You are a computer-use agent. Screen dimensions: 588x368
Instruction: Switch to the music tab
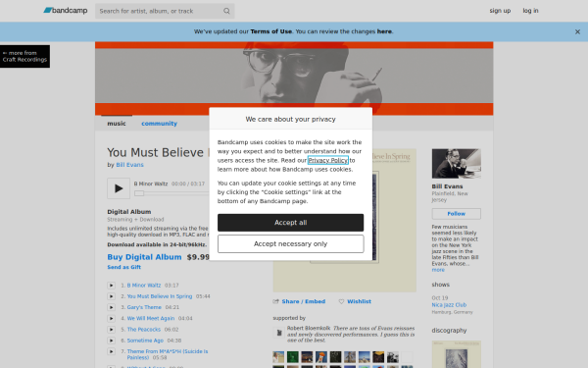click(x=117, y=124)
